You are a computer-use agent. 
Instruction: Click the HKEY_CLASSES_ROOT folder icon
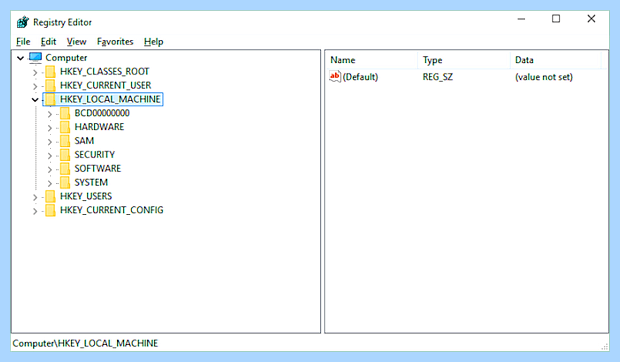(x=50, y=72)
